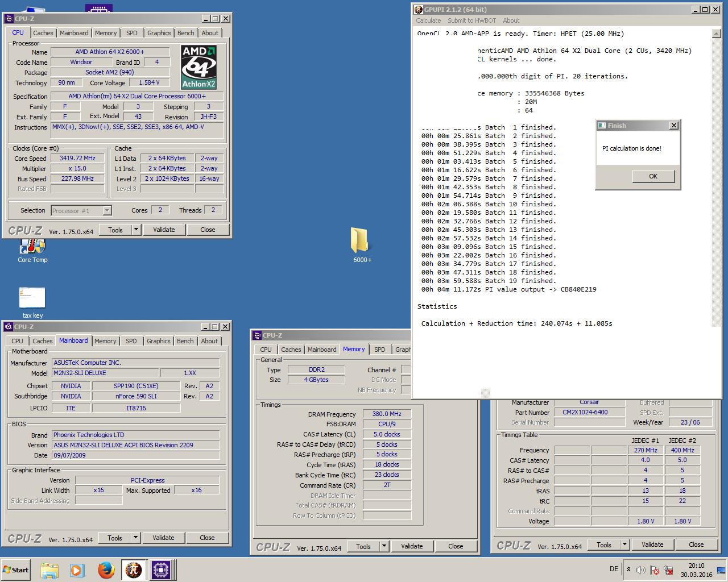Image resolution: width=728 pixels, height=582 pixels.
Task: Open the Core Temp desktop icon
Action: tap(32, 250)
